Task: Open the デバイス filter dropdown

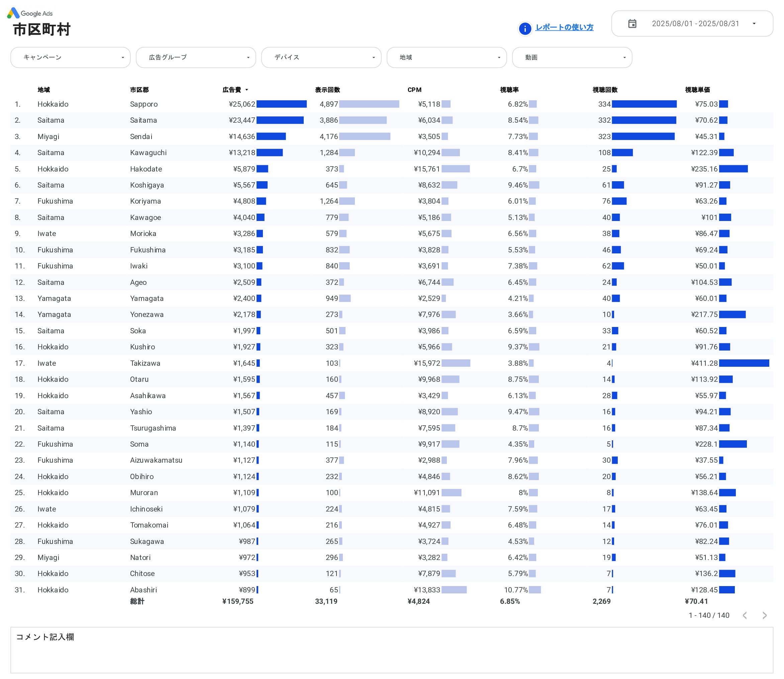Action: pos(321,57)
